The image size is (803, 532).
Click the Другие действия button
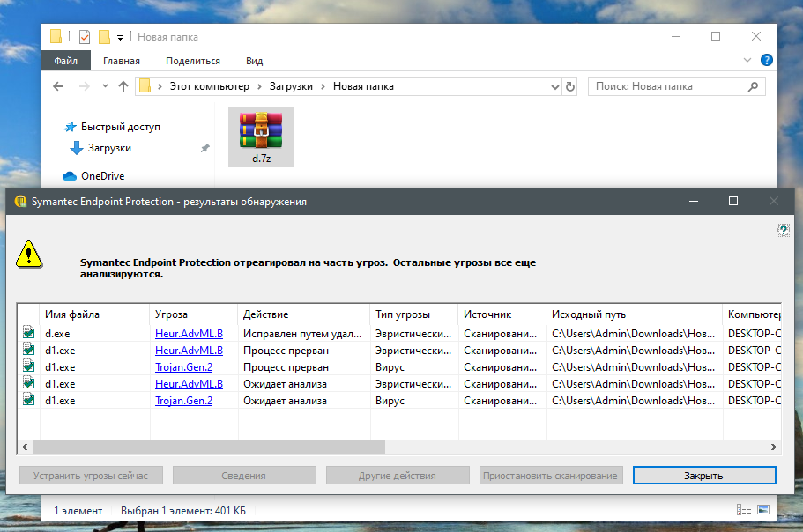(x=398, y=476)
